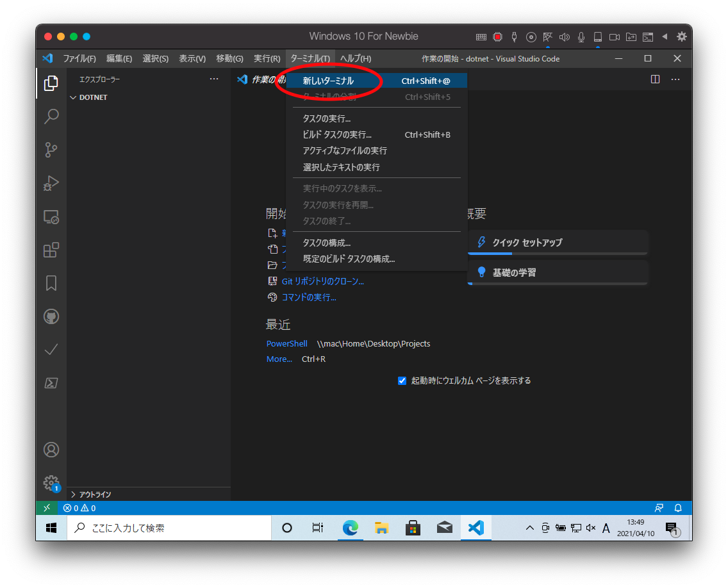Open the errors and warnings status item
The height and width of the screenshot is (588, 728).
point(79,508)
